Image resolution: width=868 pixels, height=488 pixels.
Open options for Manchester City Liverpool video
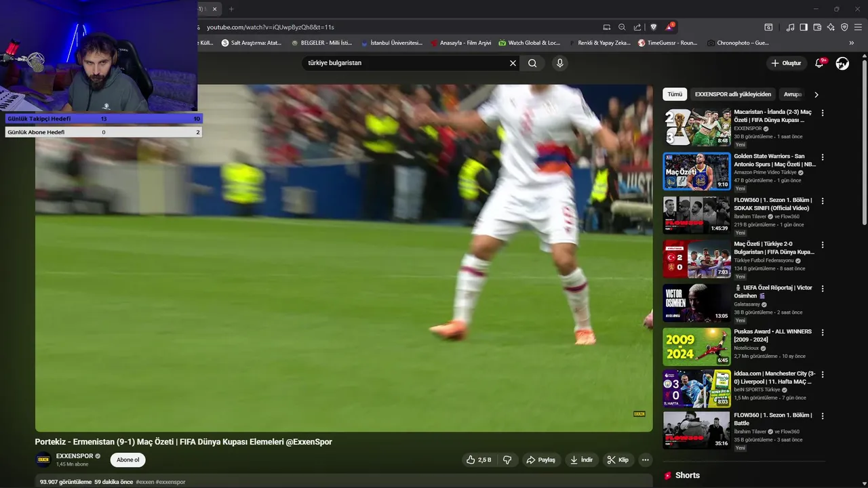[x=823, y=375]
